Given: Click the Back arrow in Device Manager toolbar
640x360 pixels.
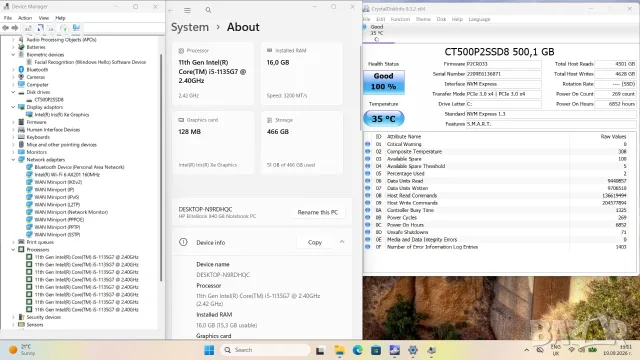Looking at the screenshot, I should pos(5,28).
